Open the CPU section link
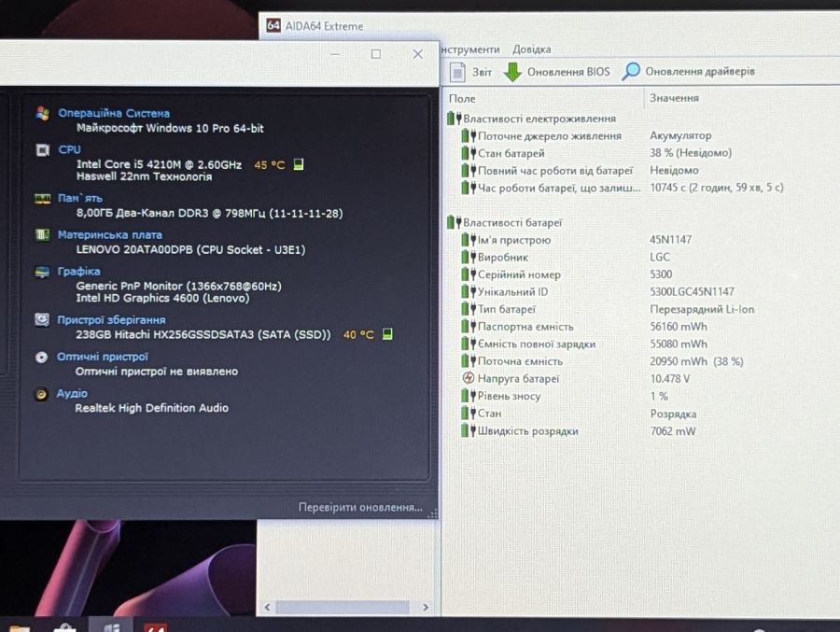This screenshot has width=840, height=632. point(70,149)
